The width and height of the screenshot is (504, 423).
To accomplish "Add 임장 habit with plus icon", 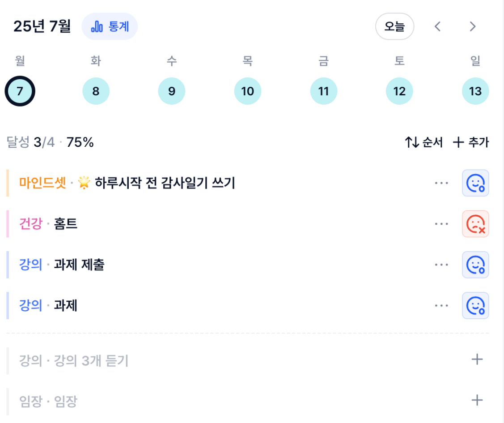I will coord(477,401).
